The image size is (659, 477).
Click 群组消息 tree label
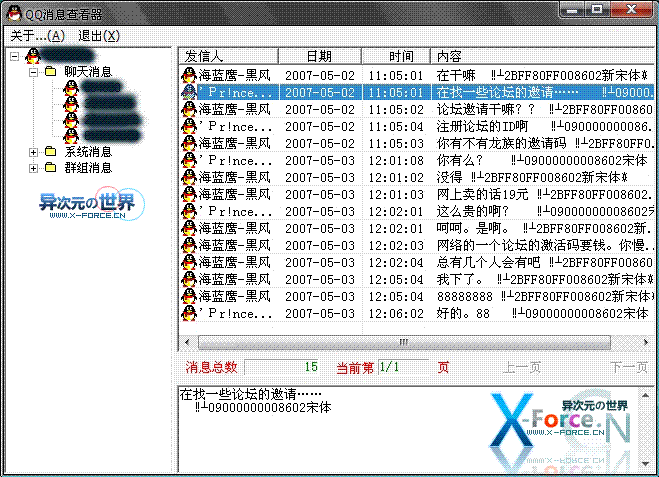(88, 168)
